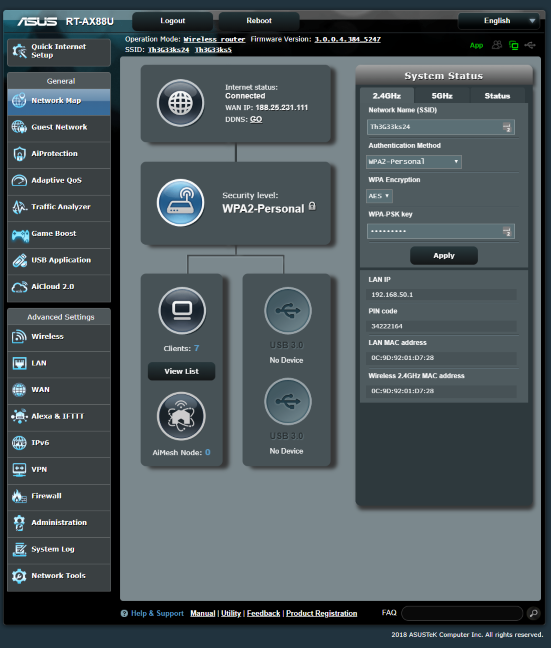Click the clients count number 7

(196, 348)
